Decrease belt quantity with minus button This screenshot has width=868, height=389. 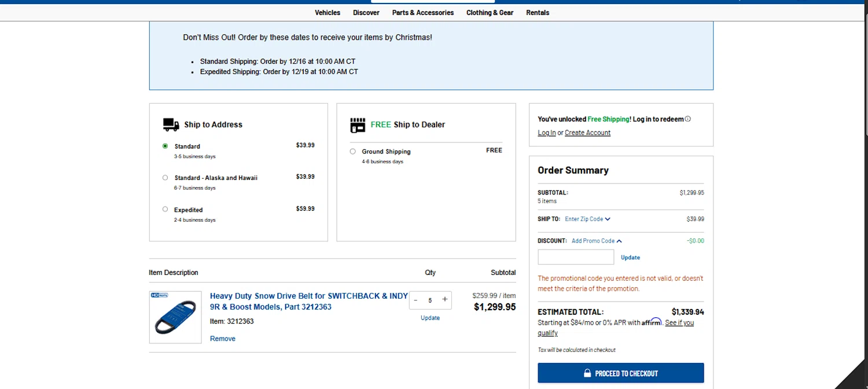tap(415, 300)
